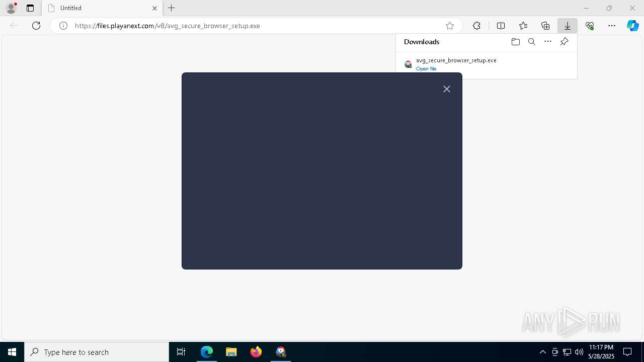
Task: Open the volume control tray icon
Action: pyautogui.click(x=579, y=352)
